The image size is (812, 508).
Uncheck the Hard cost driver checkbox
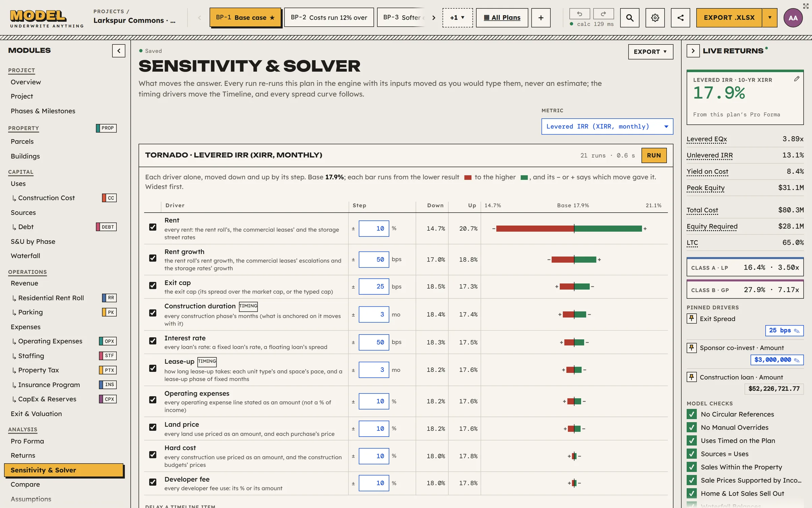[153, 454]
